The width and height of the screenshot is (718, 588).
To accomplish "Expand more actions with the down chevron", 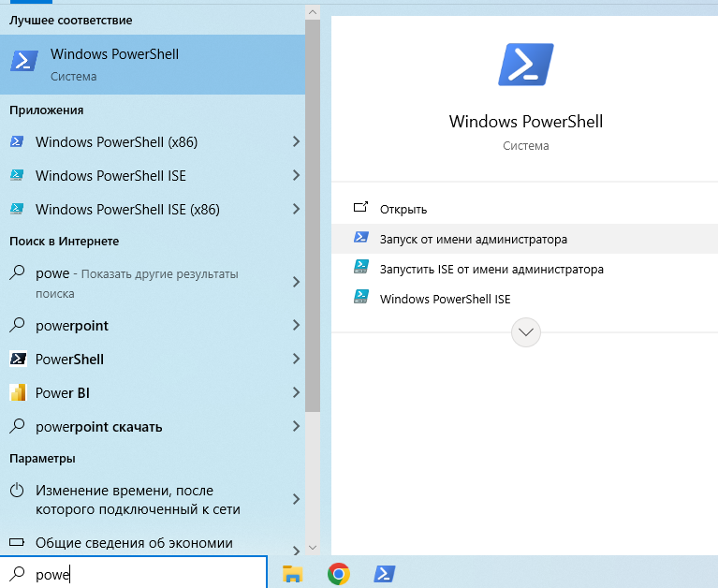I will point(526,332).
